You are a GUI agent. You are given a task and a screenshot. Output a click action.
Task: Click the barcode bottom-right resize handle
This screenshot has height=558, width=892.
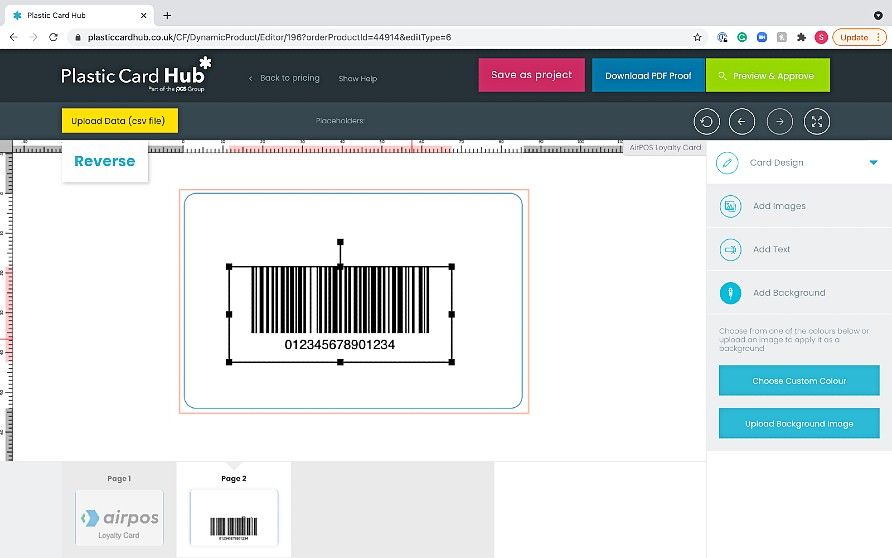point(452,362)
